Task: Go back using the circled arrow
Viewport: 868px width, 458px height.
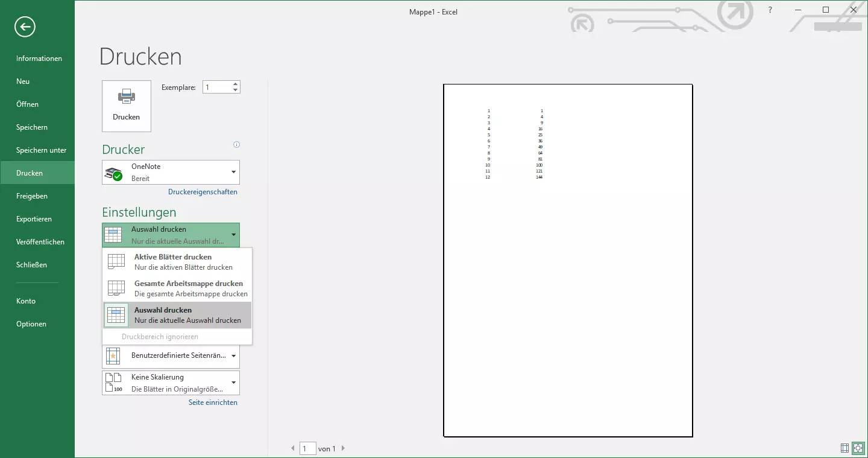Action: [25, 27]
